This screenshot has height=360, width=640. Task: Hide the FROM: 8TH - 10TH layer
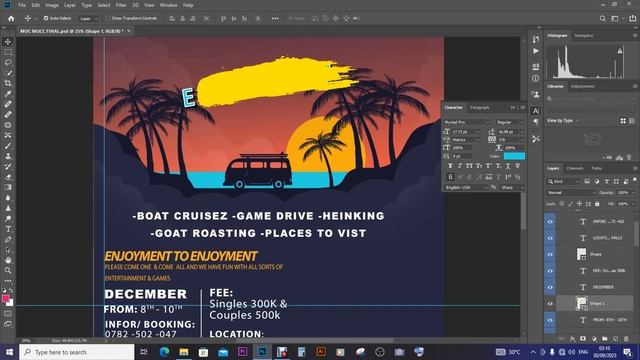point(550,320)
